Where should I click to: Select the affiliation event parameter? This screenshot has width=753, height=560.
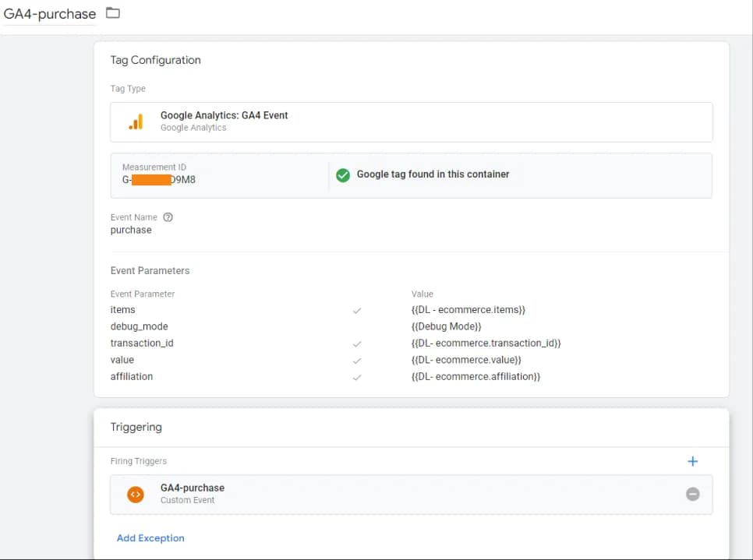pyautogui.click(x=132, y=377)
